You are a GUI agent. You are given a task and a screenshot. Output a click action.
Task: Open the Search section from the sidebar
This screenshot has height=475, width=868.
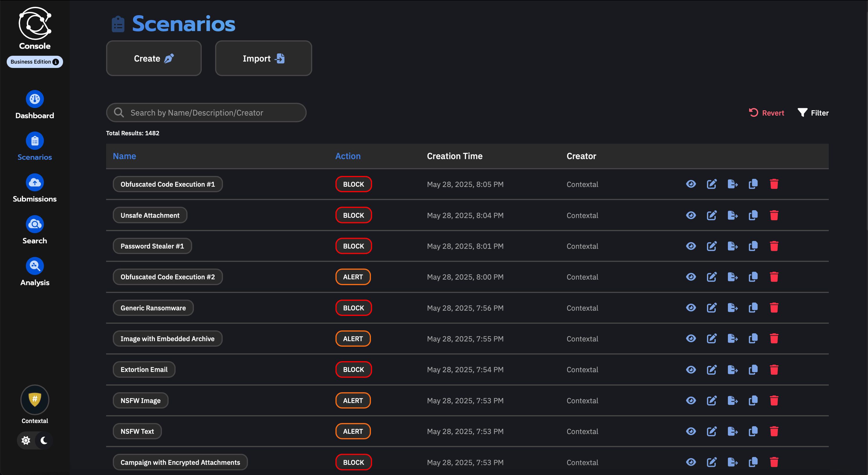point(35,230)
